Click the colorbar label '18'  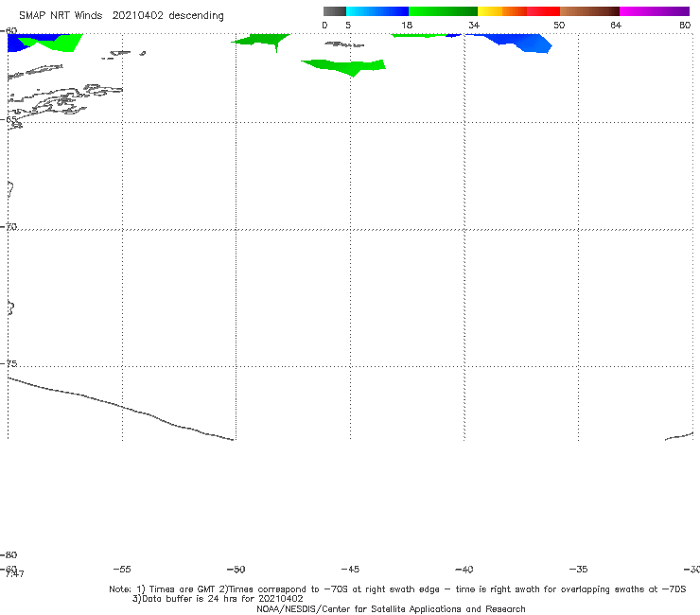tap(407, 26)
